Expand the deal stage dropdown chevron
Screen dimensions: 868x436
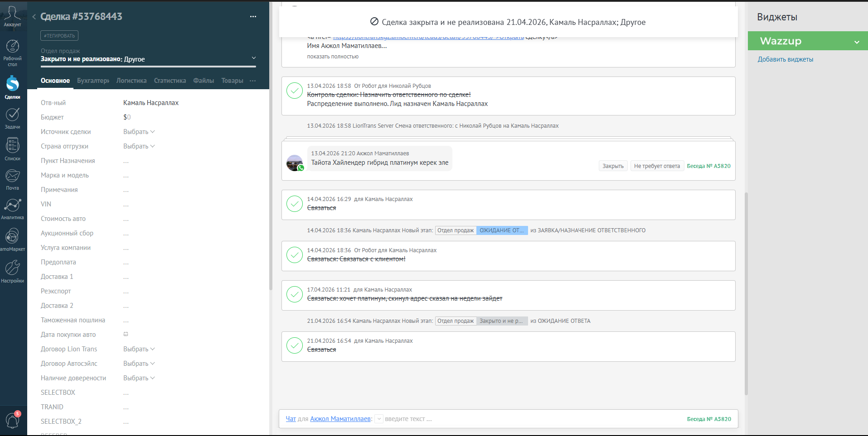(x=254, y=58)
